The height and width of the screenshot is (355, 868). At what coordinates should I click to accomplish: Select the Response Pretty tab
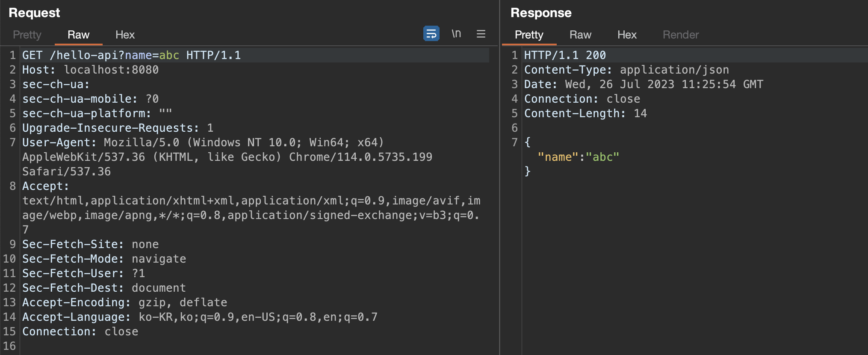tap(529, 35)
